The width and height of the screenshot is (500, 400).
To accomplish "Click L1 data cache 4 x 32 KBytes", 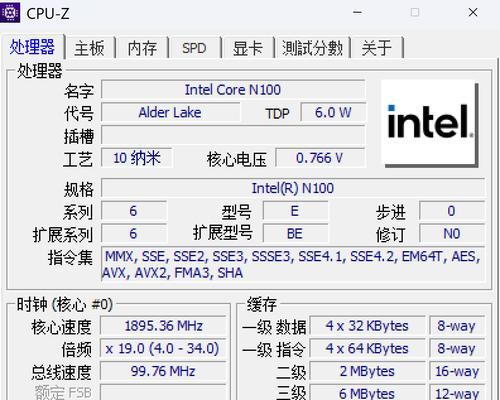I will pos(367,326).
